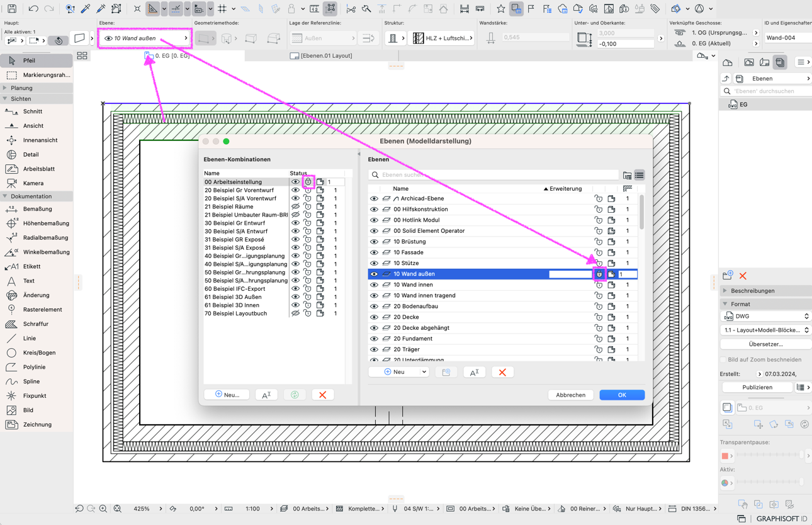Select the Ansicht tool
Viewport: 812px width, 525px height.
[37, 126]
